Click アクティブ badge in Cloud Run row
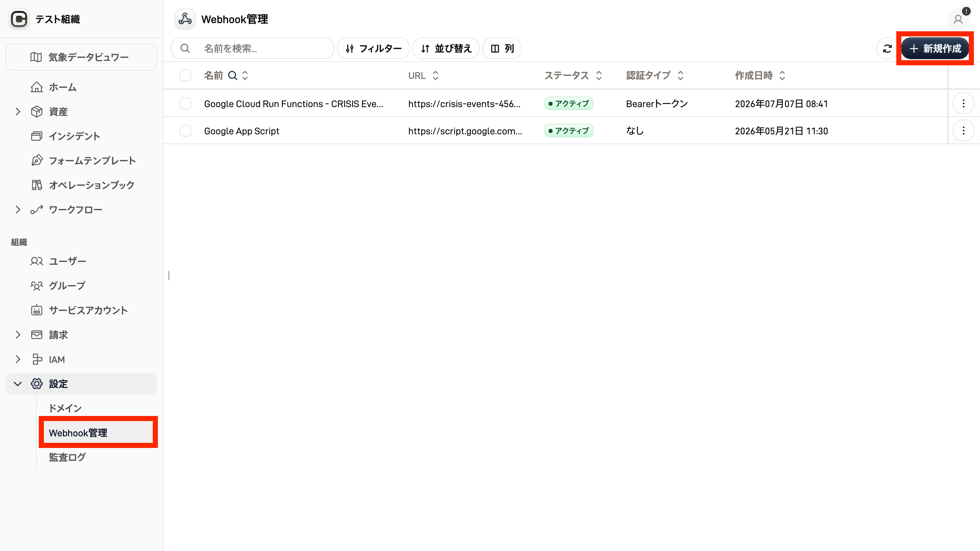 pos(569,103)
